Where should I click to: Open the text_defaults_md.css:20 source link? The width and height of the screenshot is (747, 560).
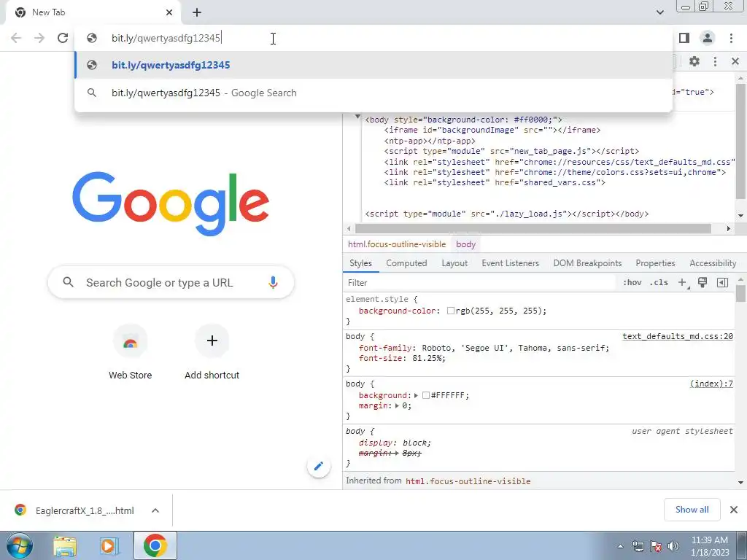[x=678, y=336]
